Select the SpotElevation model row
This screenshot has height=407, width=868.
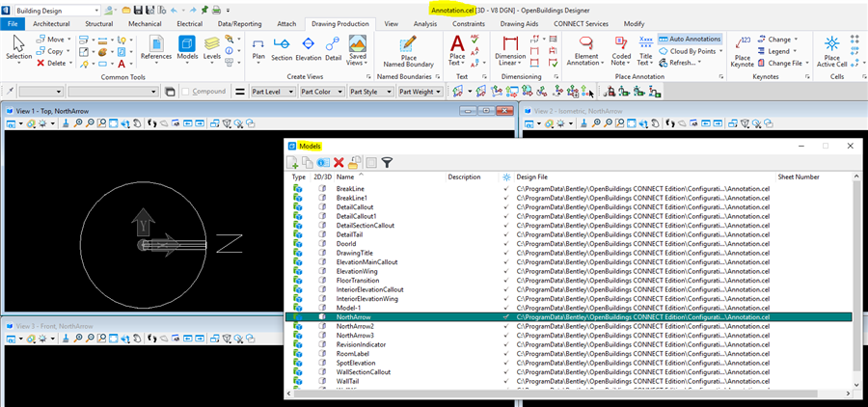(x=569, y=363)
